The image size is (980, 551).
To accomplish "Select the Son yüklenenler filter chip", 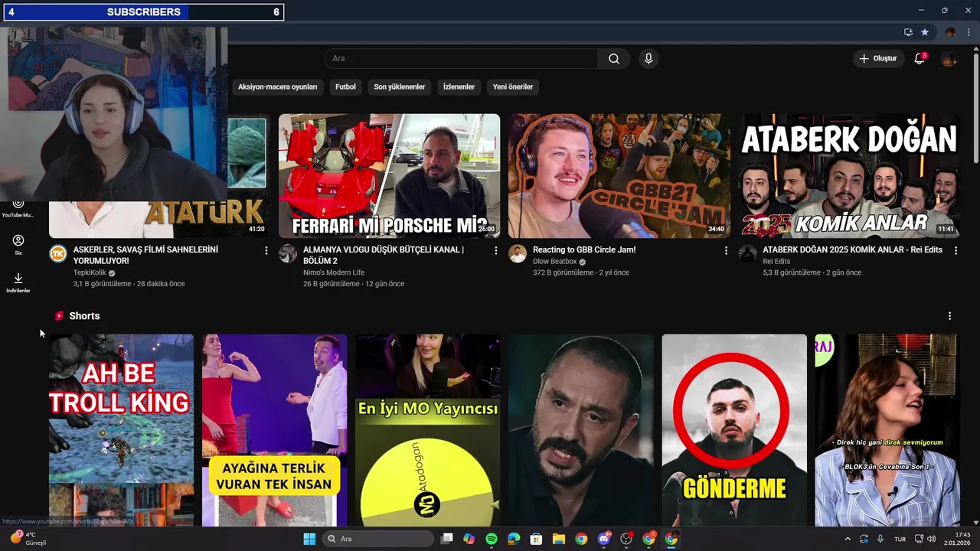I will [399, 87].
